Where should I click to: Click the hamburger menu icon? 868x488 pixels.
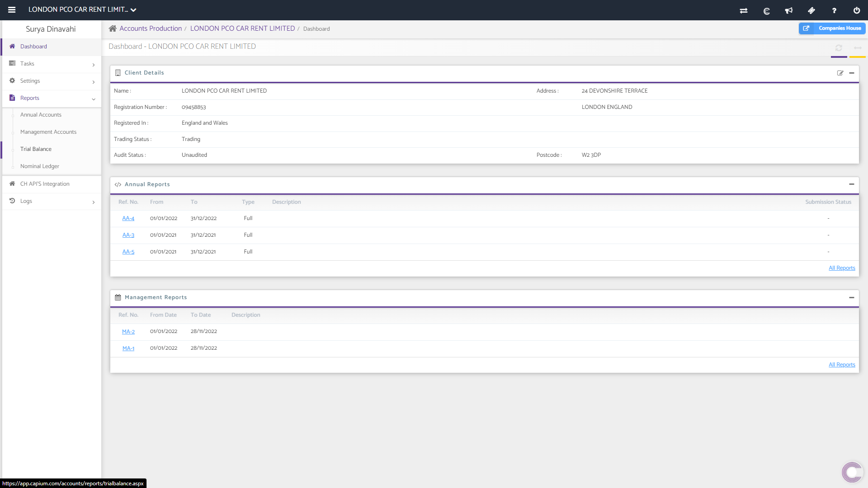(x=12, y=9)
